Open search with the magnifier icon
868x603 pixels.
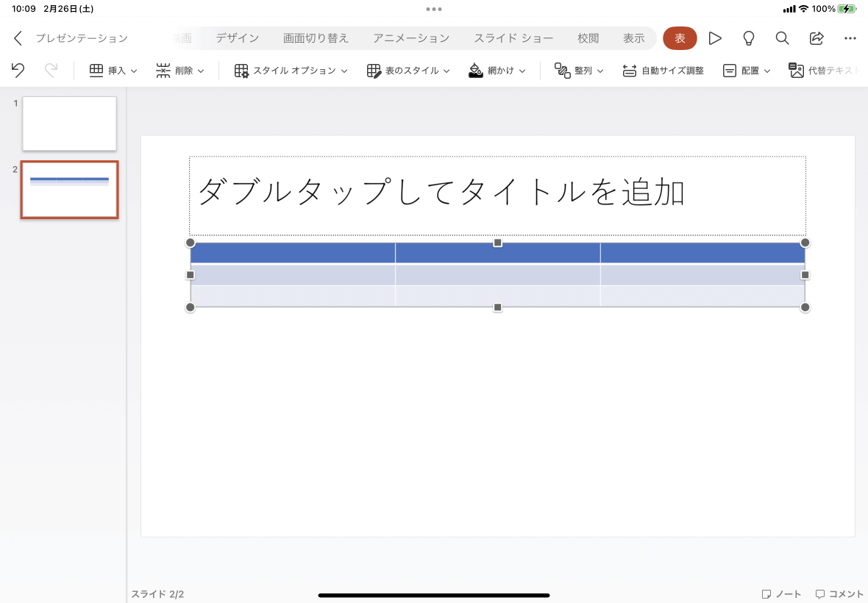[782, 38]
